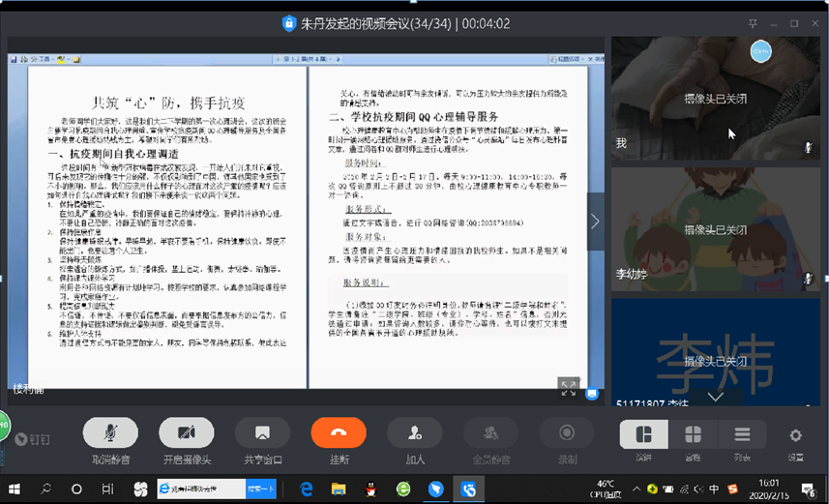Screen dimensions: 829x504
Task: Open the 共享窗口 share window button
Action: (263, 432)
